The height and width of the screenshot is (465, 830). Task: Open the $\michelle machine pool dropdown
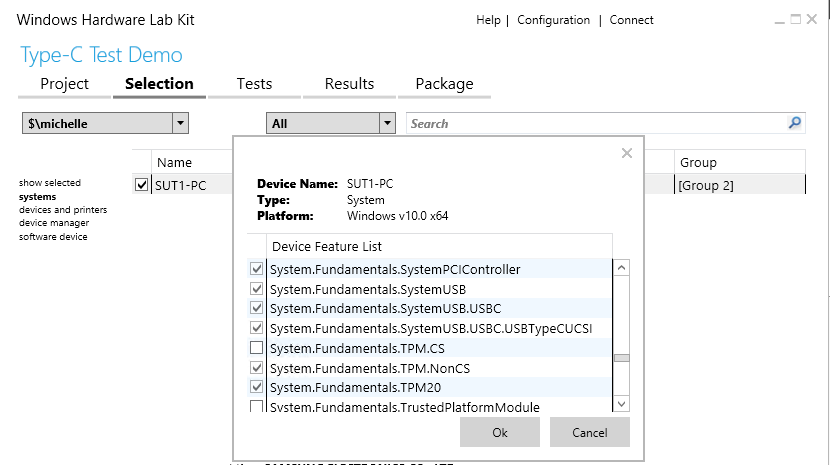point(180,123)
